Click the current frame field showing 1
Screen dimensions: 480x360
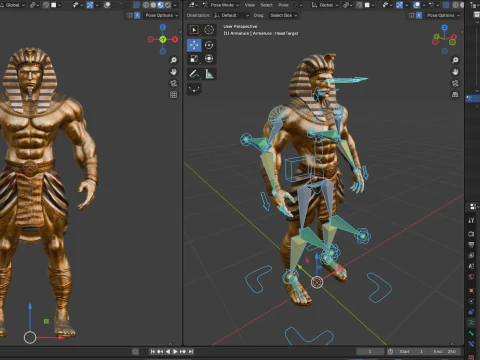point(370,351)
